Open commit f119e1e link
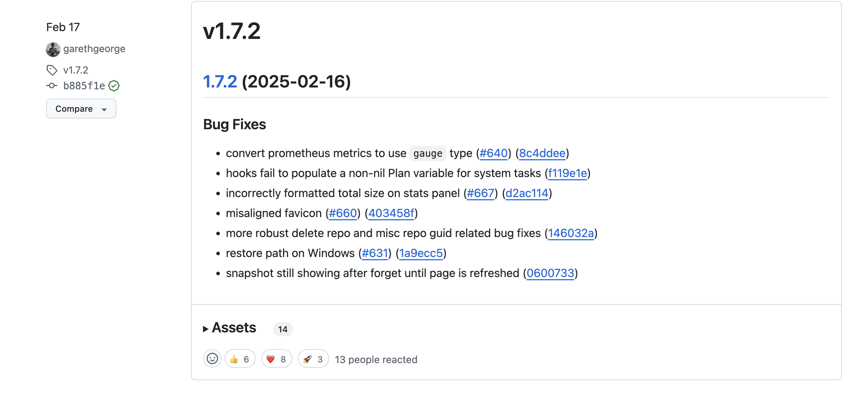This screenshot has width=868, height=397. 567,173
